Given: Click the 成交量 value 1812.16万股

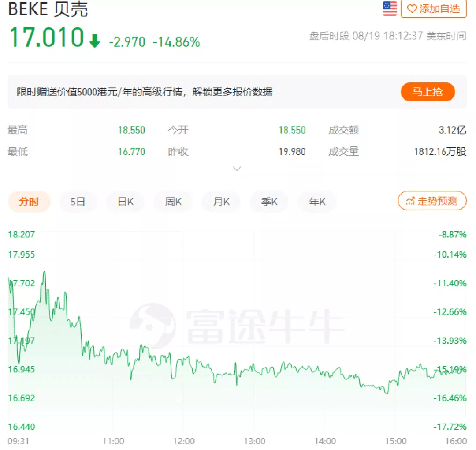Looking at the screenshot, I should 440,151.
